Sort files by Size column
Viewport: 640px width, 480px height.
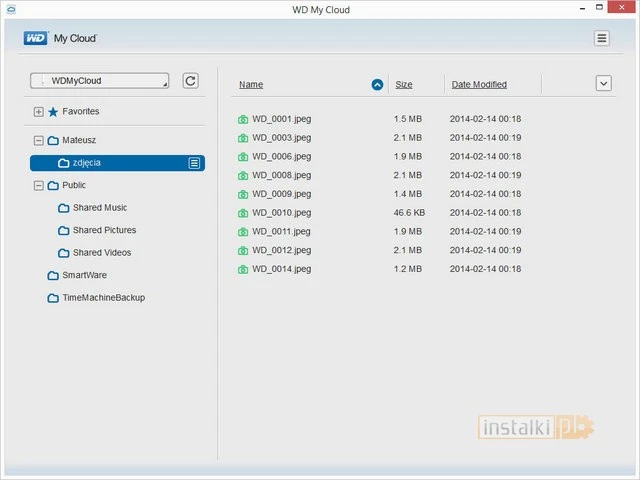(x=404, y=84)
